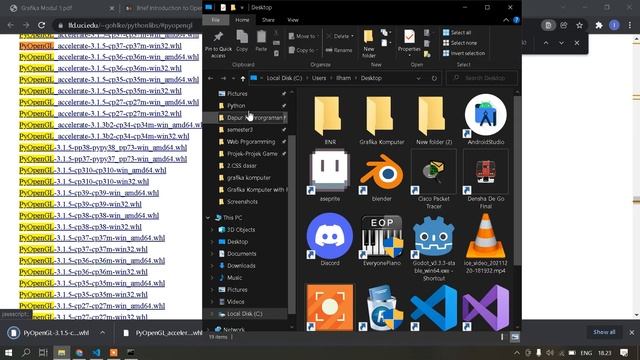Open menu for PyOpenGL-3.1.5 download item
Viewport: 640px width, 360px height.
click(x=102, y=333)
